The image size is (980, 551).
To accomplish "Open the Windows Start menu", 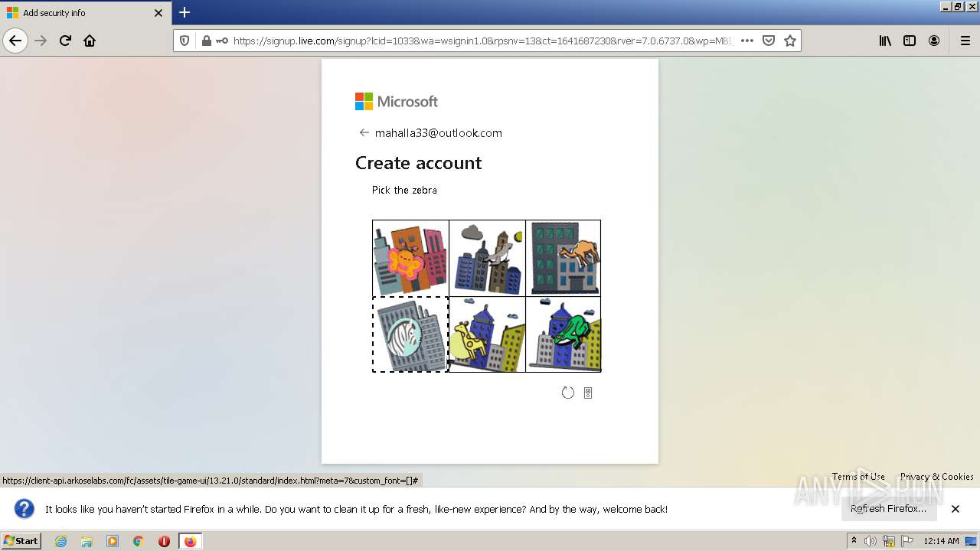I will pos(21,541).
